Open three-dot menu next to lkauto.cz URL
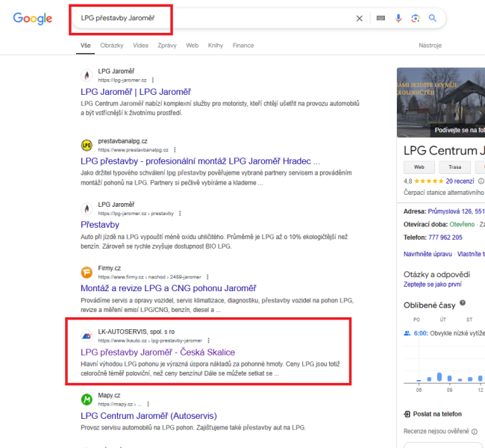The width and height of the screenshot is (485, 448). (208, 340)
